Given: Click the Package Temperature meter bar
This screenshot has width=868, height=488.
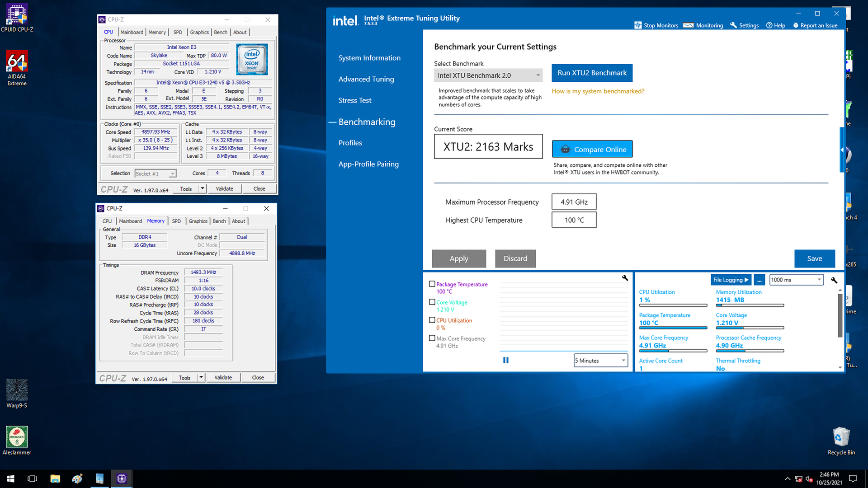Looking at the screenshot, I should (673, 328).
